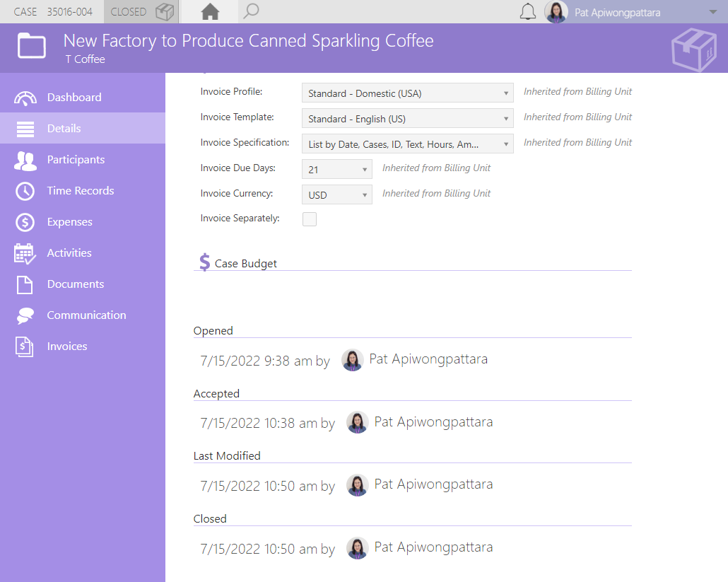
Task: Open the Invoice Currency dropdown
Action: coord(337,194)
